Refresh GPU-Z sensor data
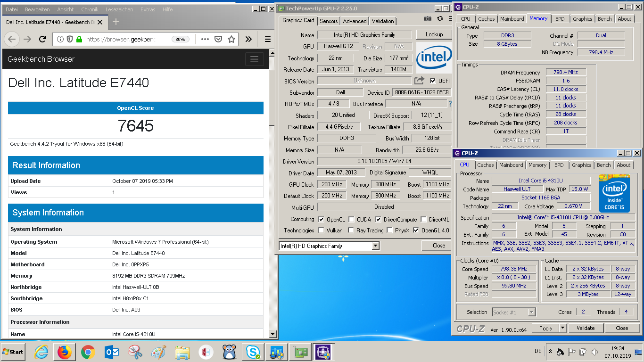This screenshot has height=362, width=644. 440,19
